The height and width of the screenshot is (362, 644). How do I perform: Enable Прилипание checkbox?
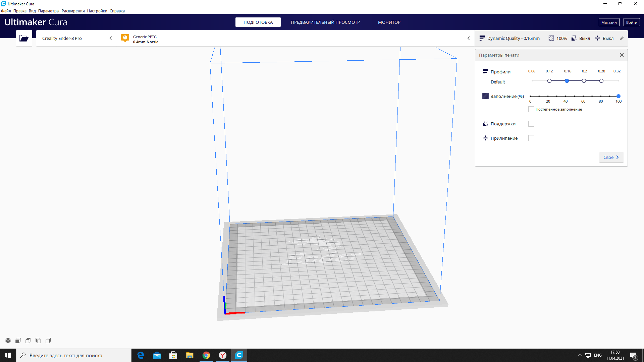pos(531,138)
